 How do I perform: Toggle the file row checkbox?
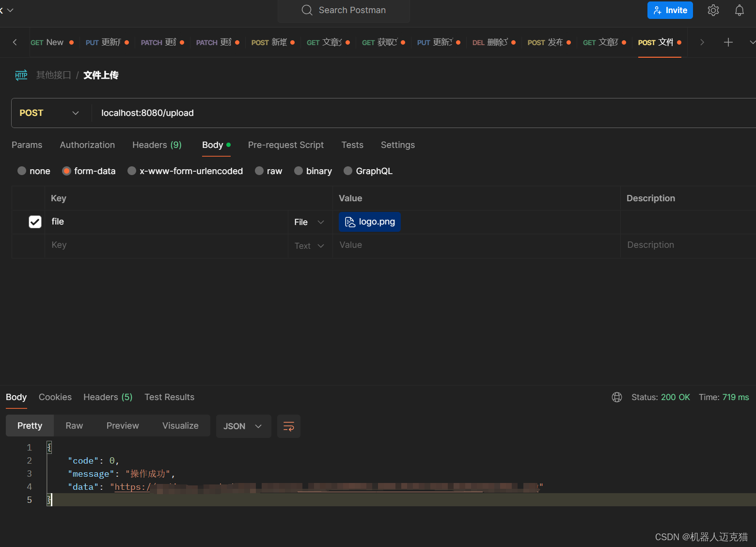35,222
